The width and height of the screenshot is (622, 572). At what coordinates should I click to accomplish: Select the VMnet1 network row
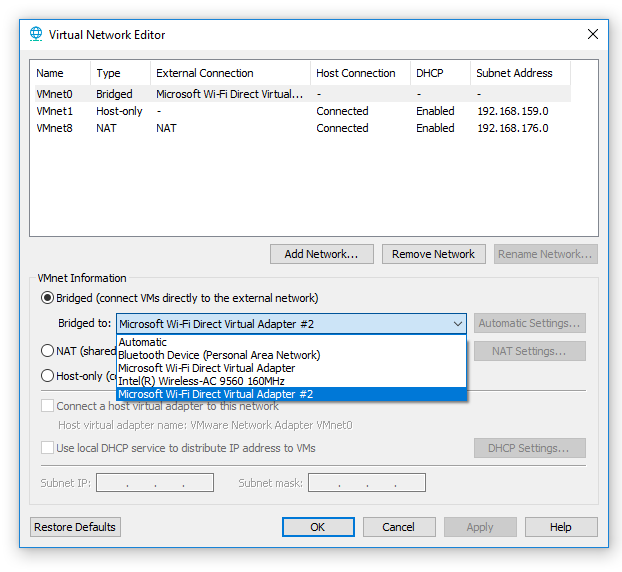(303, 111)
